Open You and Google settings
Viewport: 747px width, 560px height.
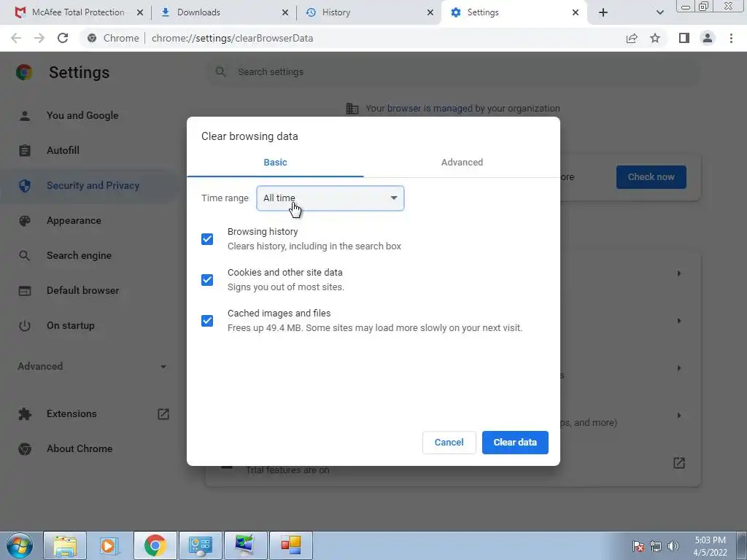pyautogui.click(x=82, y=115)
